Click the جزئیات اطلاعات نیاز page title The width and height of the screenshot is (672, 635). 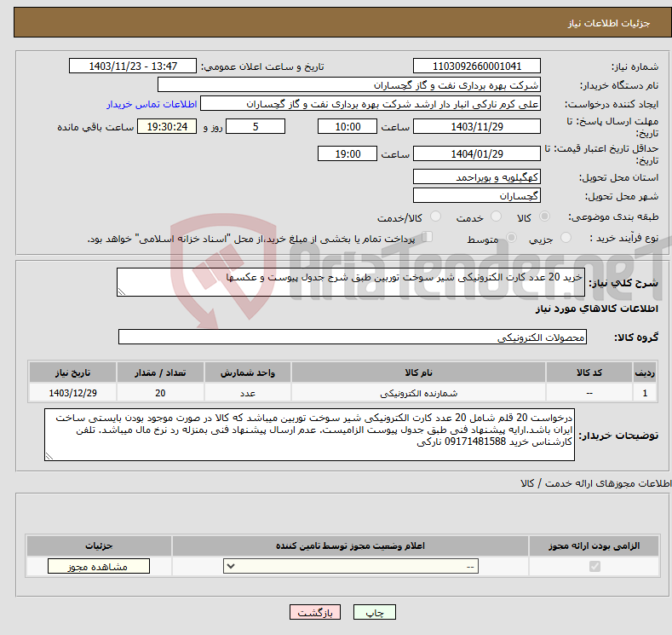point(609,23)
